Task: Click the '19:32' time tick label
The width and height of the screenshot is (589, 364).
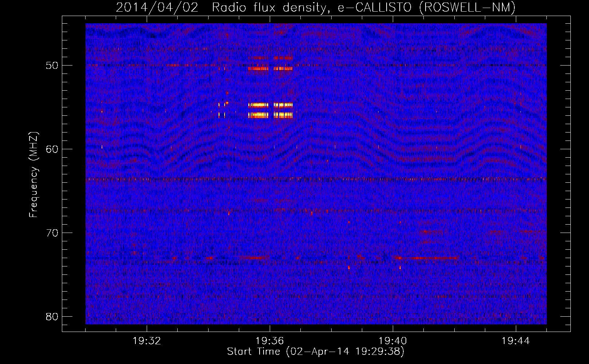Action: (x=147, y=341)
